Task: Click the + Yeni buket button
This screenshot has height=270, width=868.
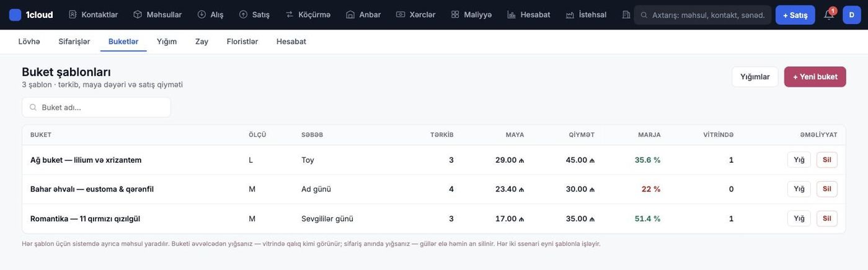Action: coord(815,77)
